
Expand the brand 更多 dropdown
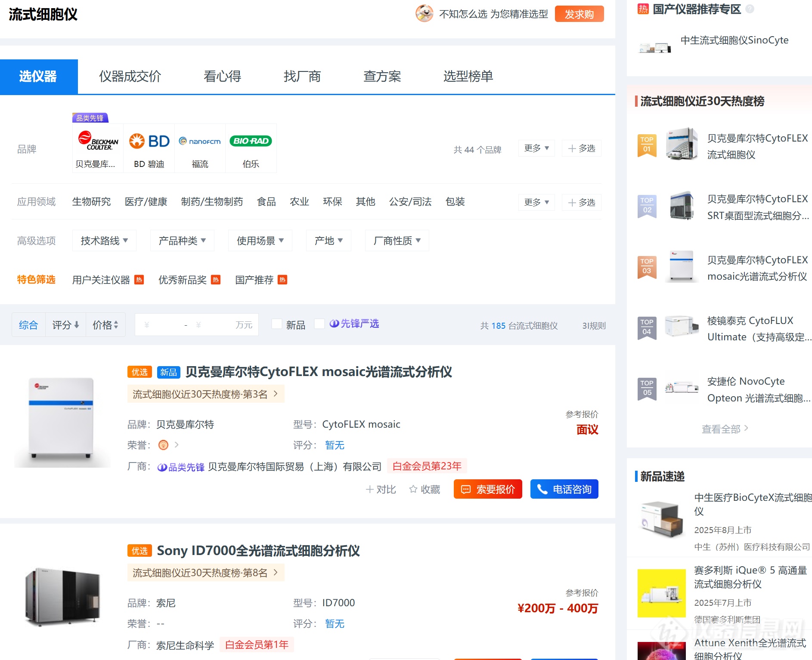click(x=536, y=148)
